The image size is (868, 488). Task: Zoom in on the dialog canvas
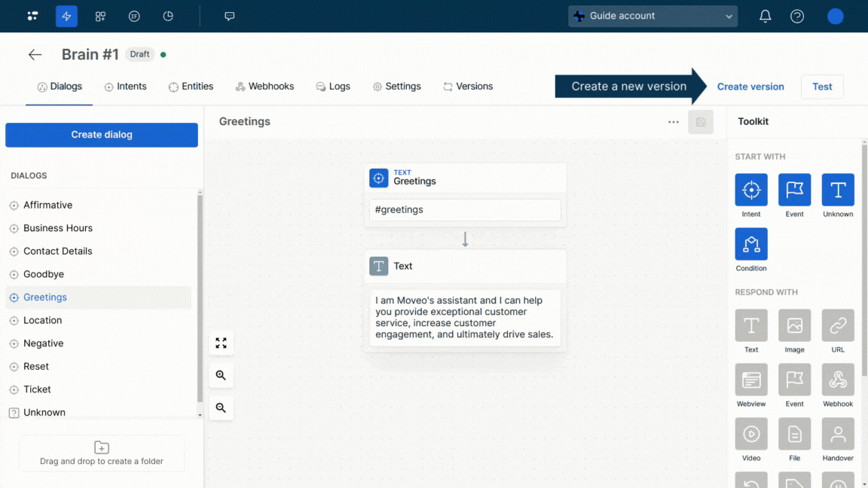pyautogui.click(x=221, y=375)
